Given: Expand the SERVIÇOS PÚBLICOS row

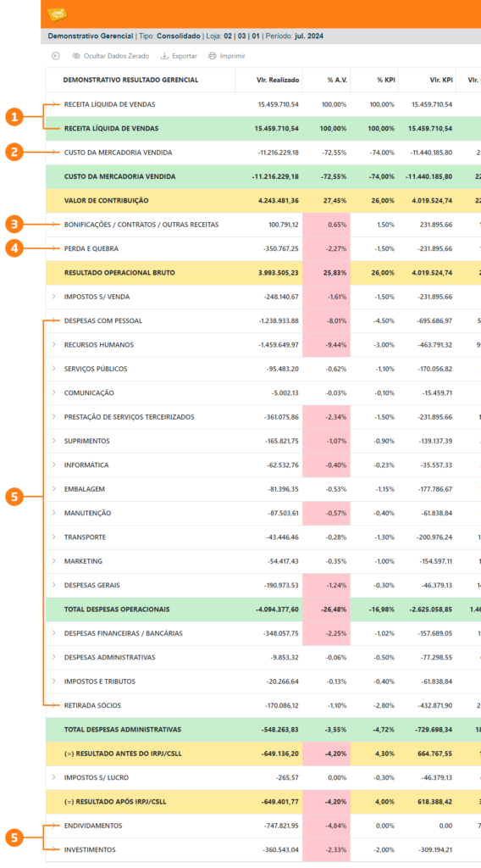Looking at the screenshot, I should pos(53,369).
